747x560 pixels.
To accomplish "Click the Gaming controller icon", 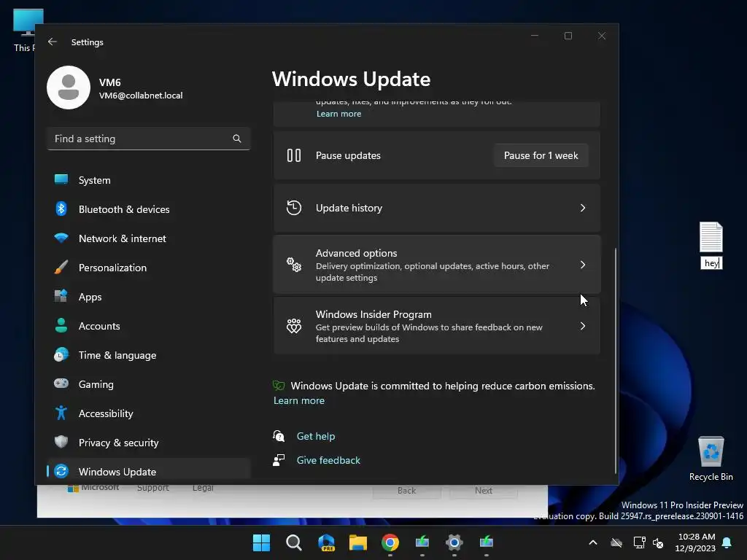I will [61, 384].
